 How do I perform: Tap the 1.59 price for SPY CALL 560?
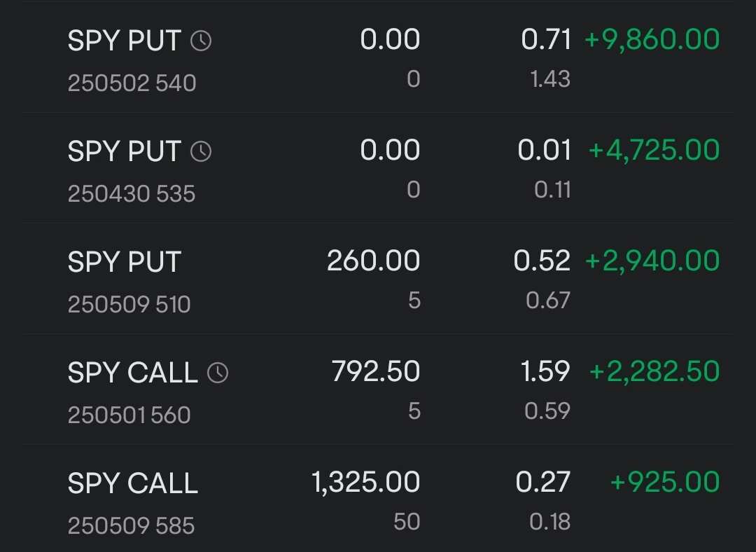[x=545, y=371]
